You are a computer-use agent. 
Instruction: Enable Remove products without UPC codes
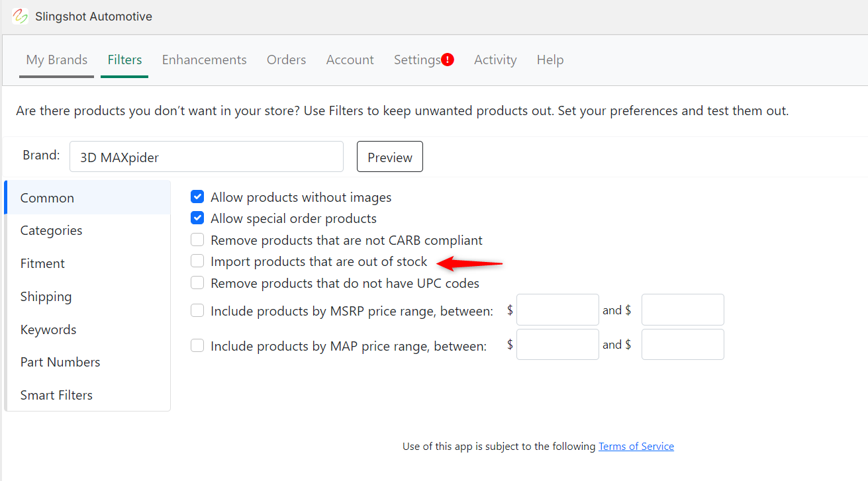pos(197,283)
